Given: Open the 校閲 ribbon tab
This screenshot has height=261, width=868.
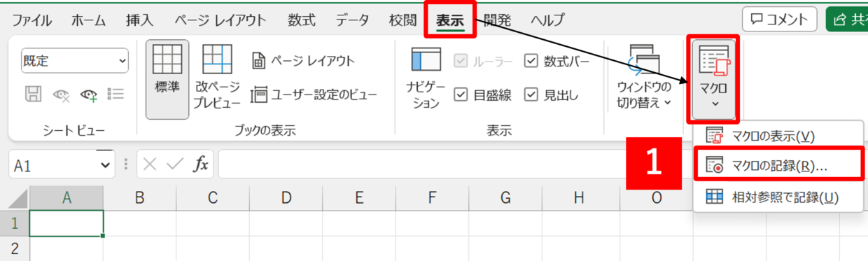Looking at the screenshot, I should (402, 20).
